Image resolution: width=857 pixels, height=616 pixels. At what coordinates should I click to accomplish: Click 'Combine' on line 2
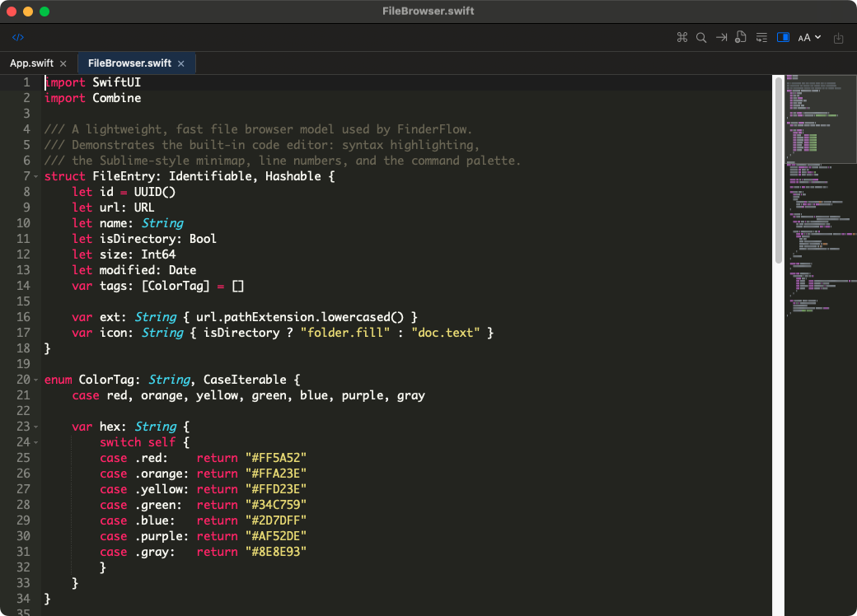point(116,98)
